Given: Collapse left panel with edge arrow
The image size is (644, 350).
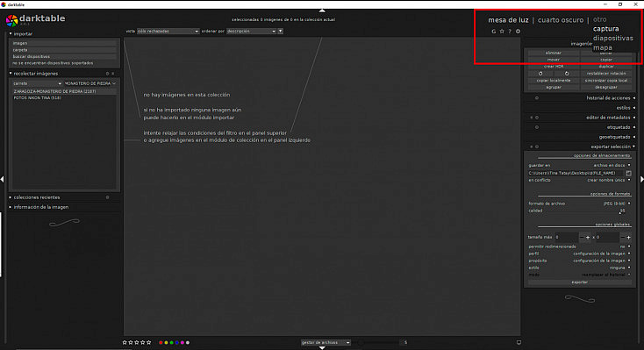Looking at the screenshot, I should (x=2, y=179).
